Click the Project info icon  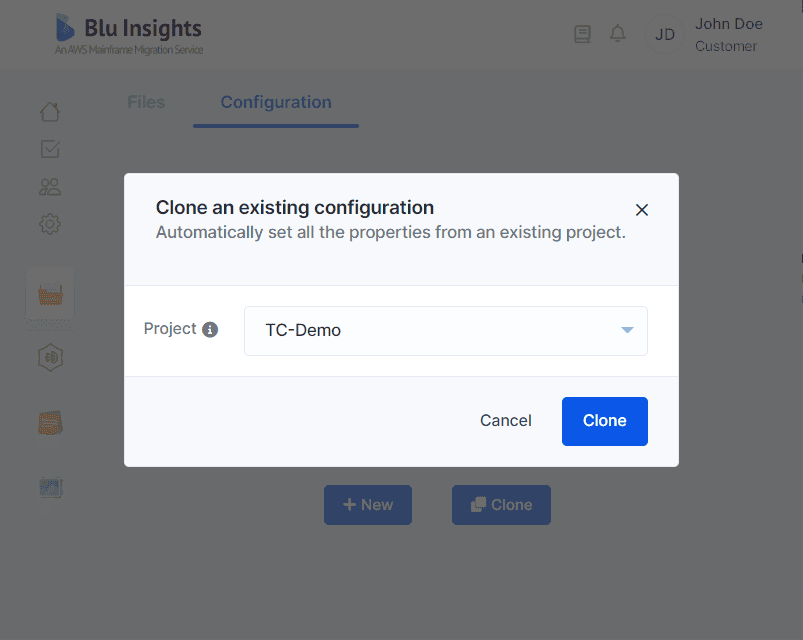coord(210,329)
